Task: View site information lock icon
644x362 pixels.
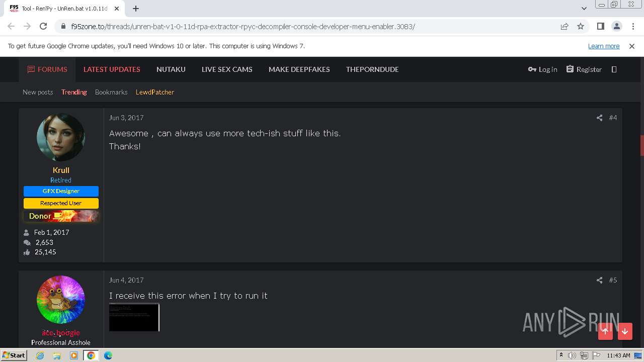Action: pyautogui.click(x=63, y=27)
